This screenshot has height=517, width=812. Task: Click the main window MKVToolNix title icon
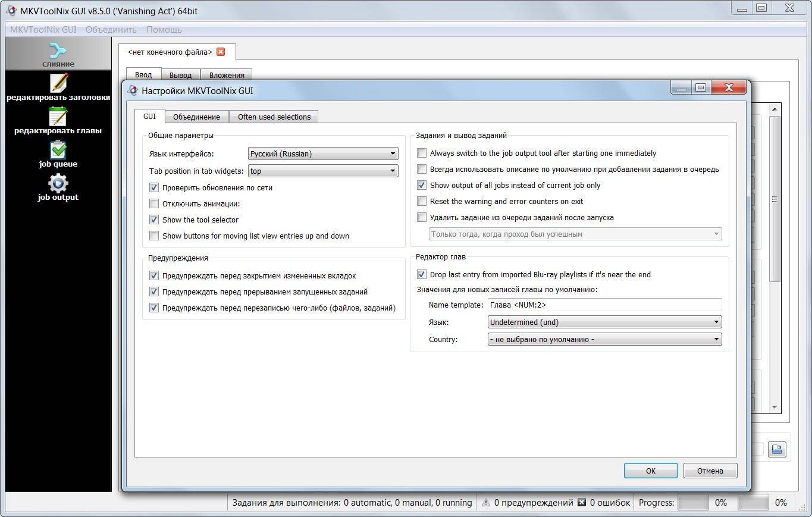pos(11,11)
